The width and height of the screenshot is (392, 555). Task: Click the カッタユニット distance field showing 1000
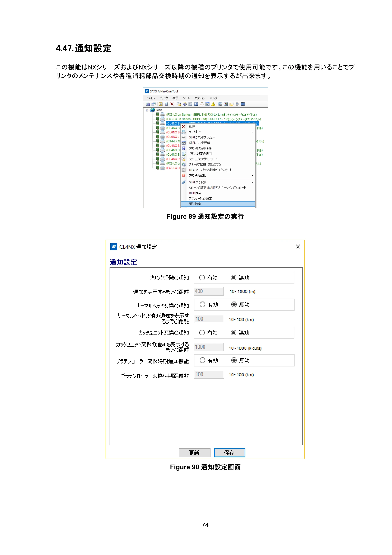pyautogui.click(x=209, y=347)
